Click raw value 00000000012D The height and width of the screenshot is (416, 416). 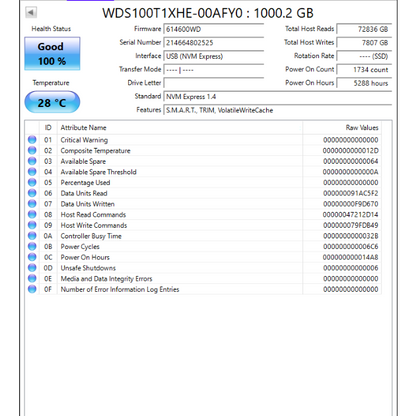point(350,151)
